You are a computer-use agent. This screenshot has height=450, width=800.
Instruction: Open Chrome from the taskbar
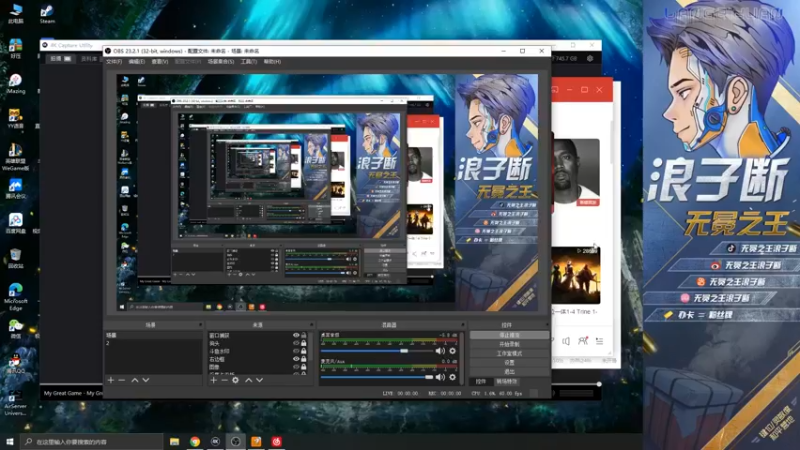tap(195, 441)
